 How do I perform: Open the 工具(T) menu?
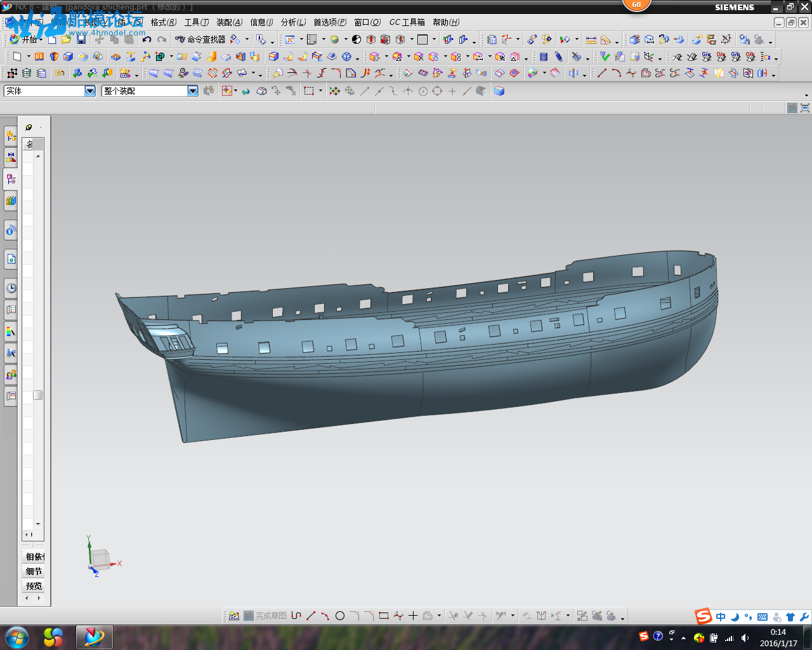click(x=197, y=22)
